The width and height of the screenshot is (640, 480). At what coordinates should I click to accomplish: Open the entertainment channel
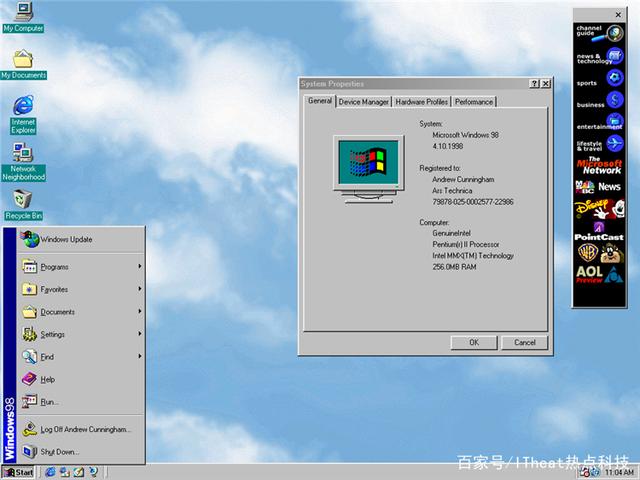pyautogui.click(x=599, y=122)
